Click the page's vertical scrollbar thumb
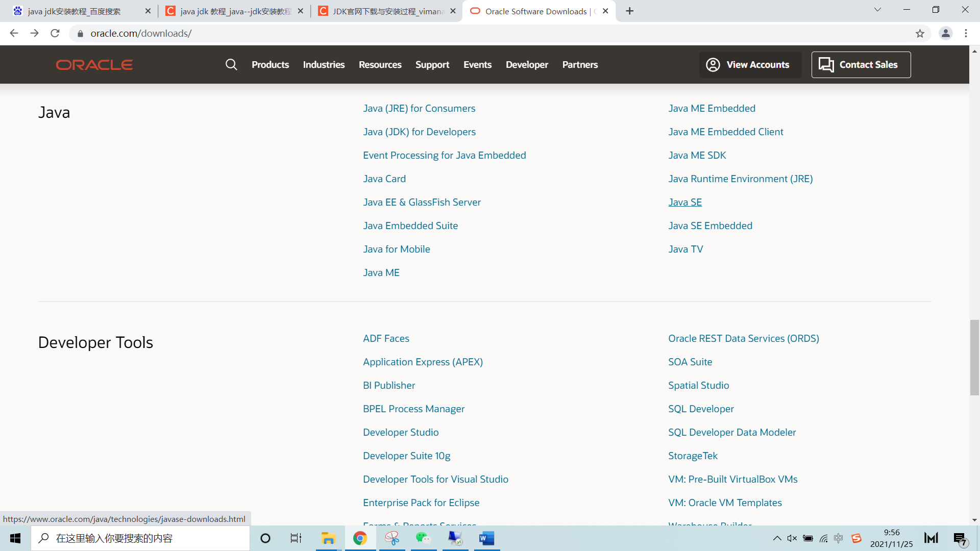 point(974,357)
